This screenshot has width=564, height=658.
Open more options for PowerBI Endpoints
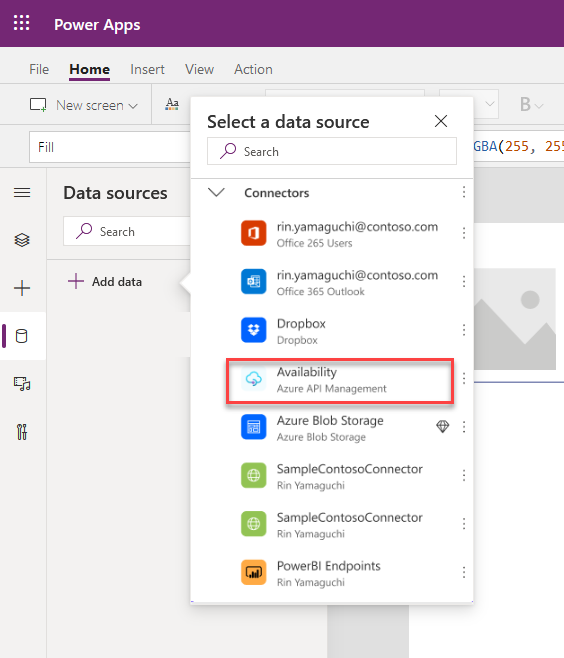(464, 572)
